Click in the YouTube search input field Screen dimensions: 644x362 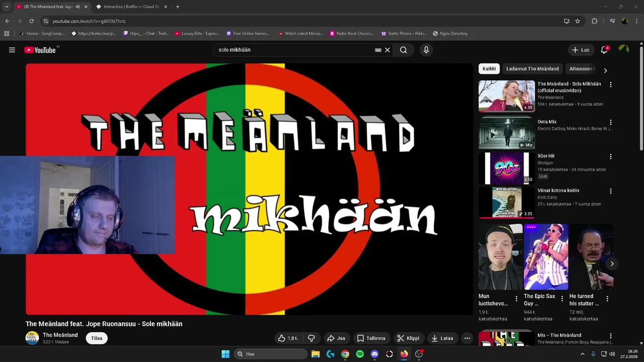click(x=295, y=50)
